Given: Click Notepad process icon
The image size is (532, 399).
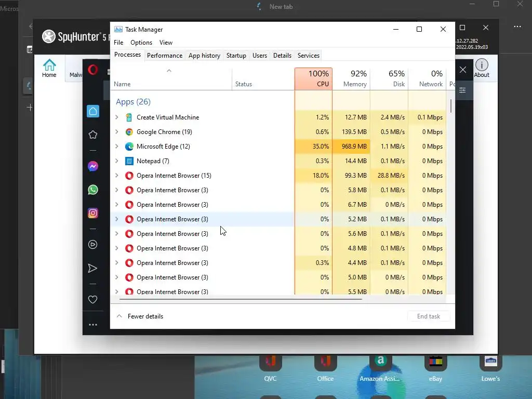Looking at the screenshot, I should (129, 161).
